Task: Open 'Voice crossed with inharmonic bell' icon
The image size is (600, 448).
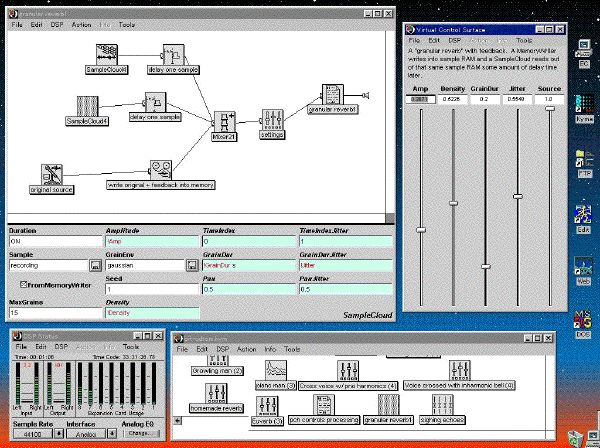Action: [x=460, y=370]
